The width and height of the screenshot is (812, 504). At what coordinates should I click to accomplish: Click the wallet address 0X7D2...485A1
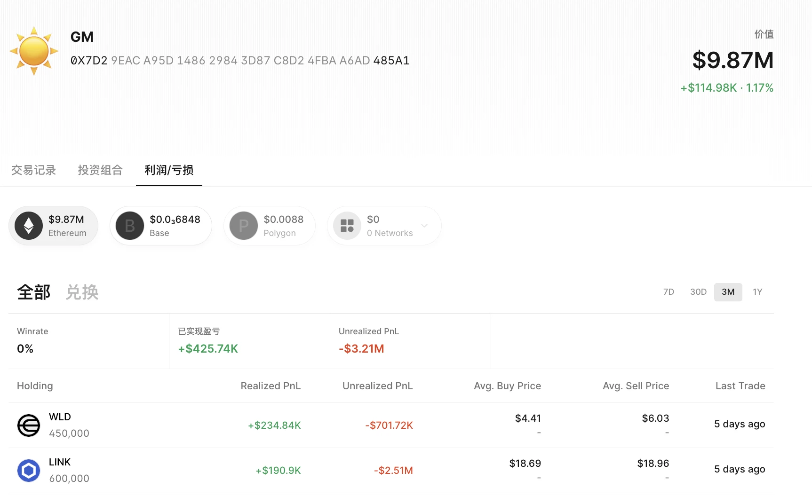pos(240,61)
